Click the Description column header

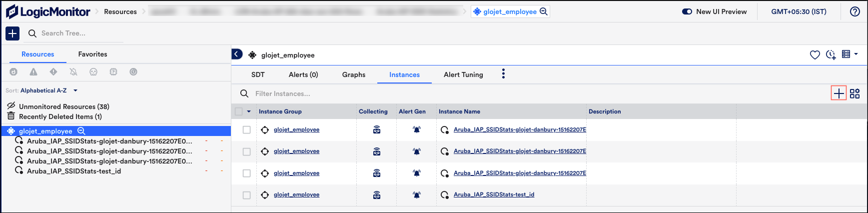point(605,111)
